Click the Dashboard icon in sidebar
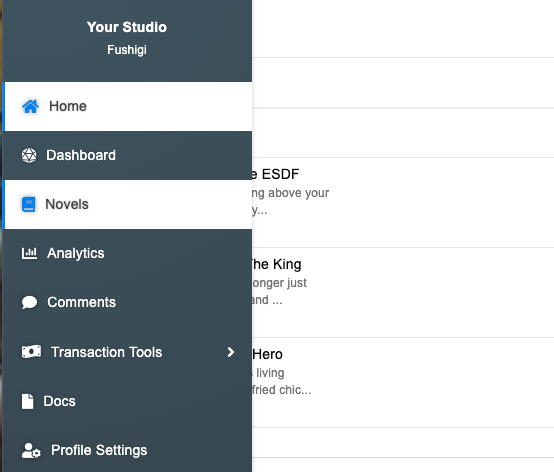Image resolution: width=554 pixels, height=472 pixels. click(x=29, y=155)
